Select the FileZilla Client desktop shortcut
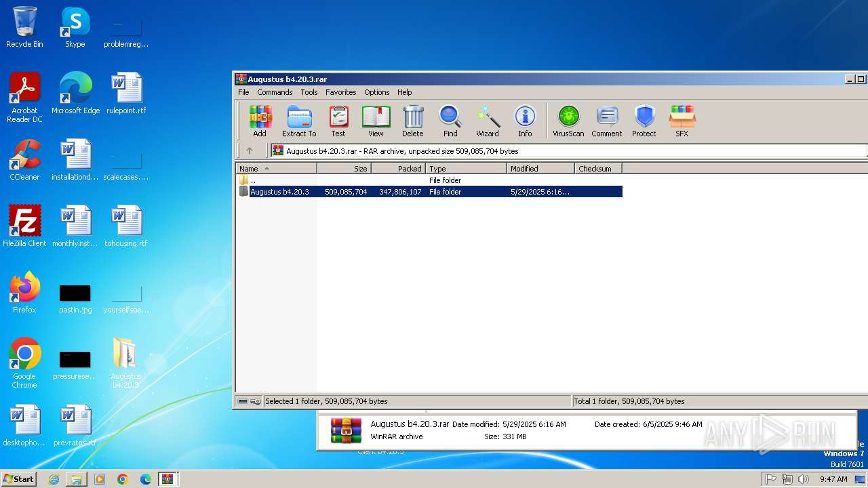Screen dimensions: 868x488 coord(24,226)
